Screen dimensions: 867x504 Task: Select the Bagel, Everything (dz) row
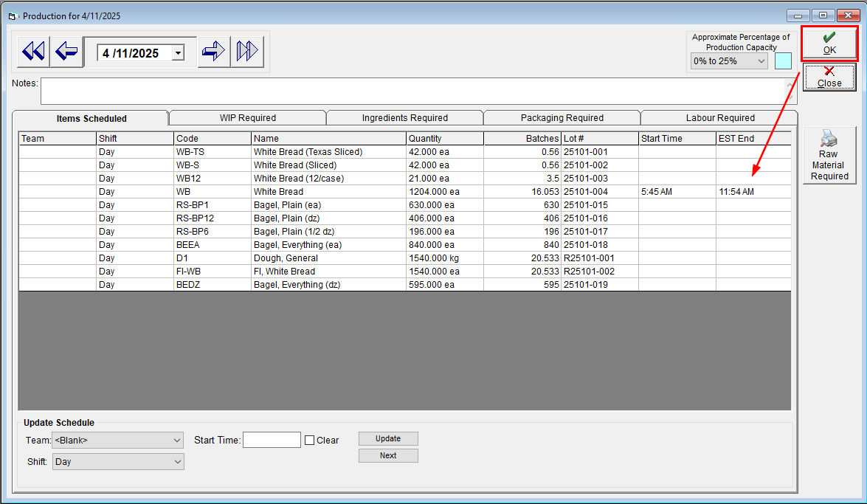point(405,284)
